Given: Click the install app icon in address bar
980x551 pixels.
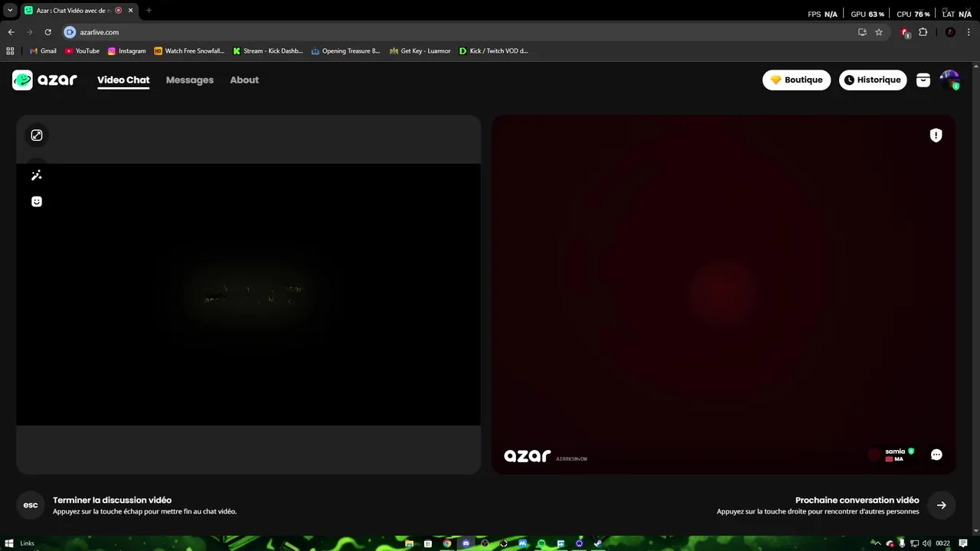Looking at the screenshot, I should (862, 32).
